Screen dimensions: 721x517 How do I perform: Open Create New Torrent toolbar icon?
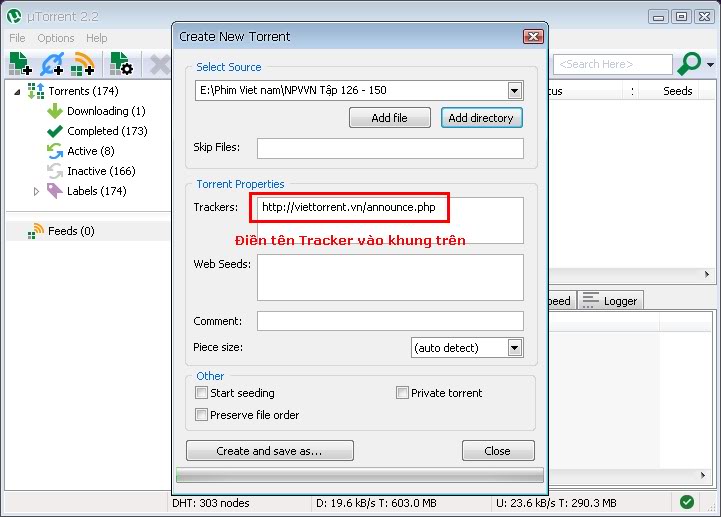point(121,63)
